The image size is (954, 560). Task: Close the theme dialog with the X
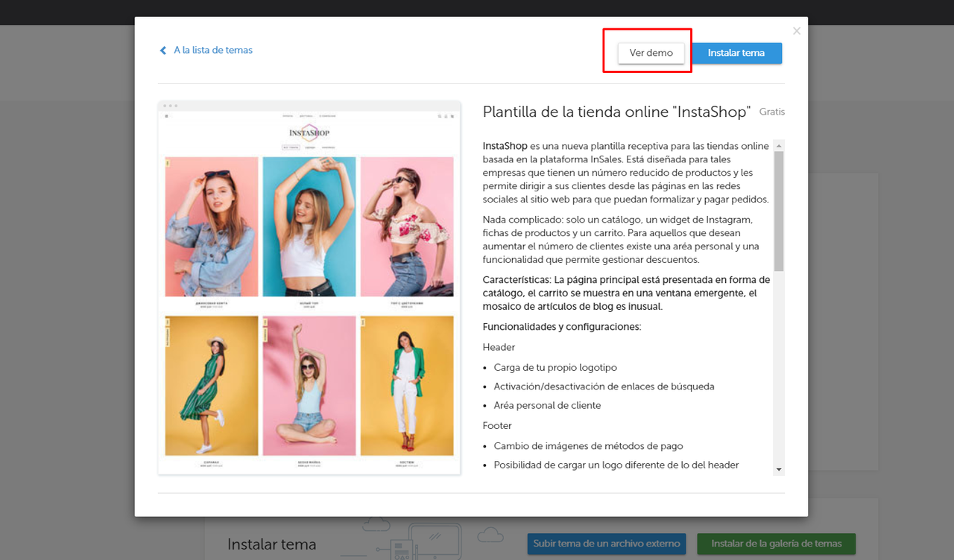[797, 31]
